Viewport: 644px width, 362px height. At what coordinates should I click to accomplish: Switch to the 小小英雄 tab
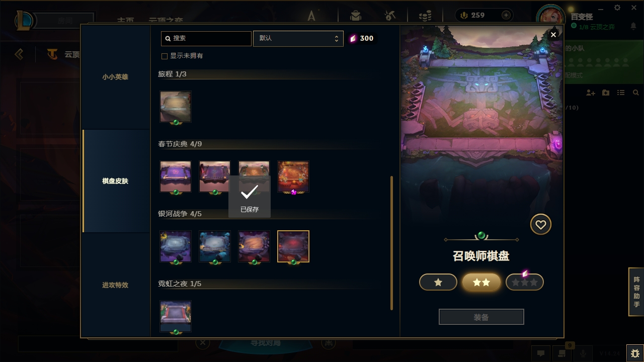point(115,77)
